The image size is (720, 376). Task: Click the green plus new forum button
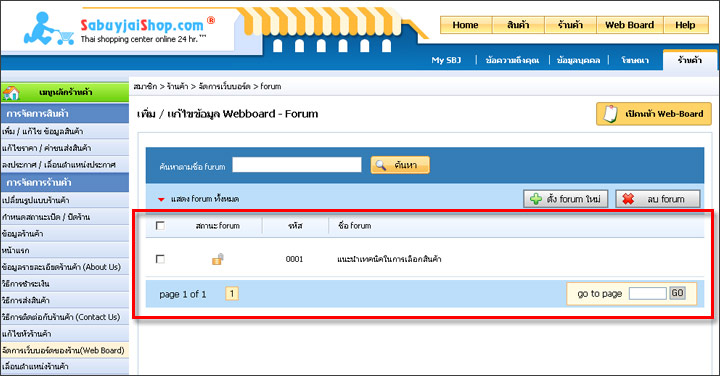point(565,199)
